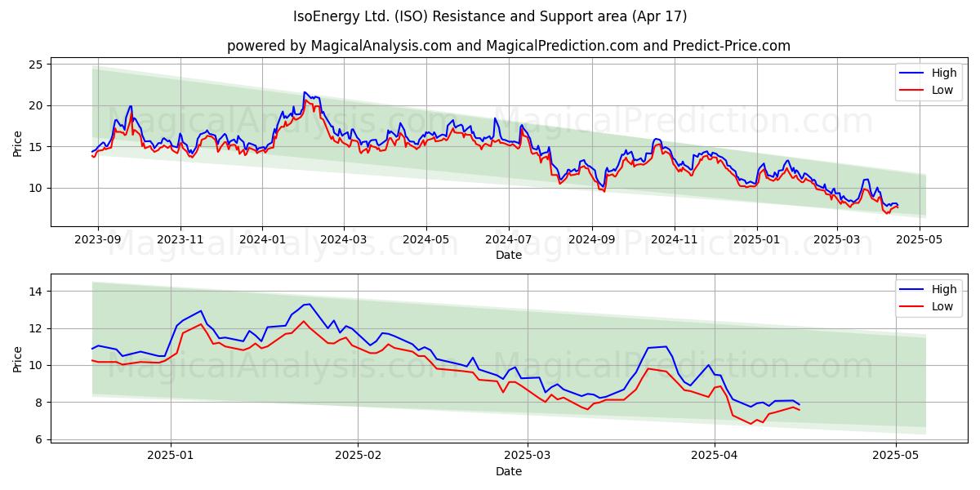Click the '2025-03' x-axis label in bottom chart
Image resolution: width=980 pixels, height=490 pixels.
pos(528,457)
